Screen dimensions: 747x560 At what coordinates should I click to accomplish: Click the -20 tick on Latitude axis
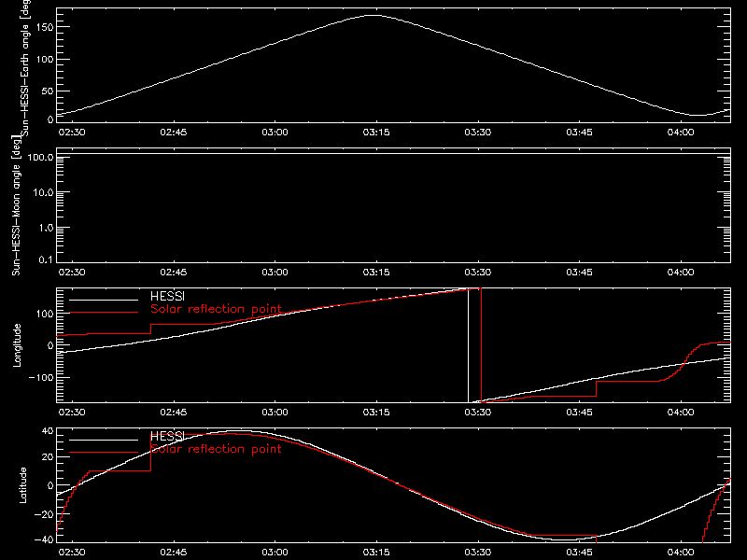44,514
